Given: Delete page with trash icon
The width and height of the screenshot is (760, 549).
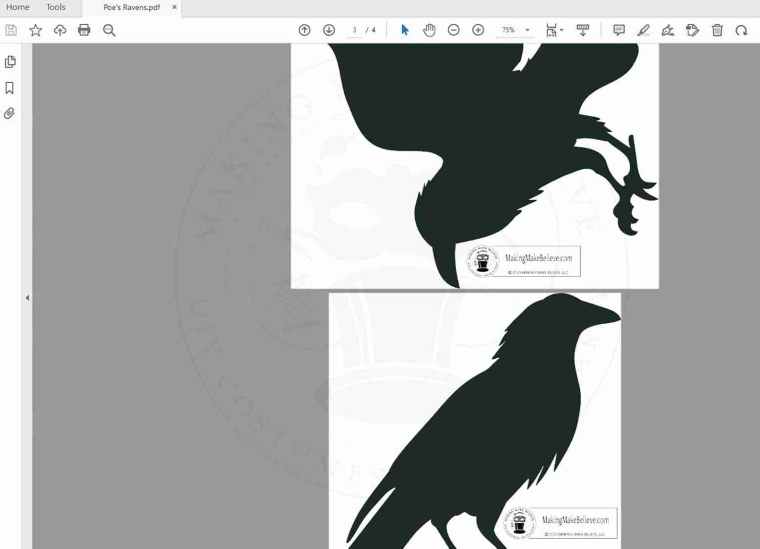Looking at the screenshot, I should (x=717, y=30).
